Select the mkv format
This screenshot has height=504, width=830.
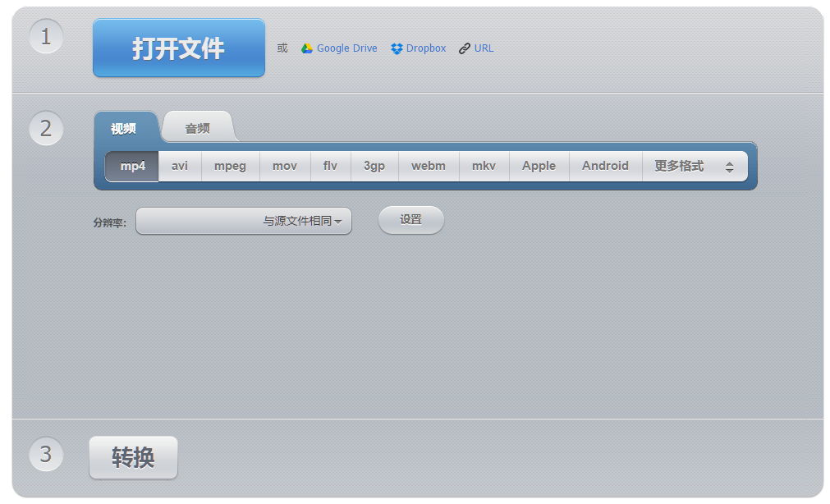484,167
